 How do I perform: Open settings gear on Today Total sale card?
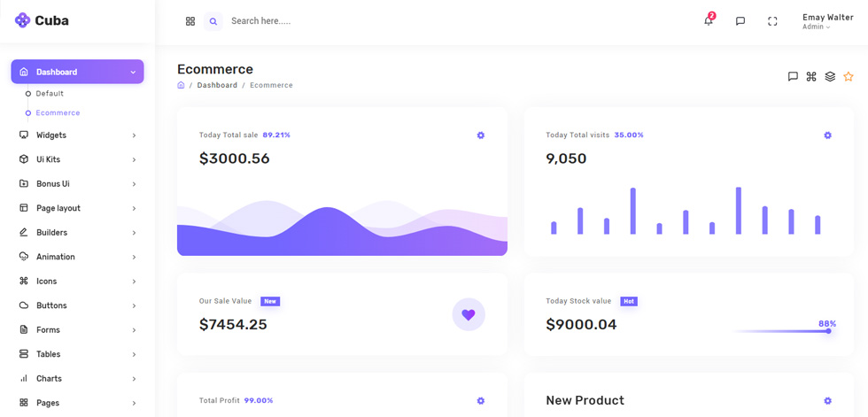pos(480,135)
